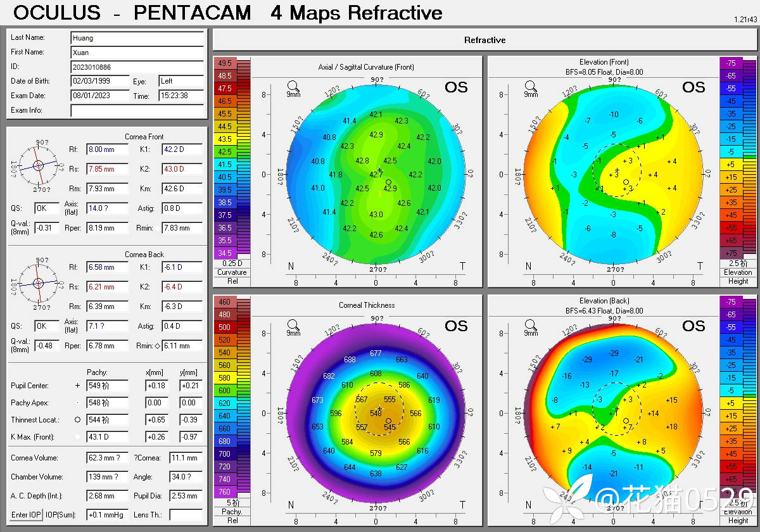Select the 460 swatch in the pachymetry color scale

point(225,302)
